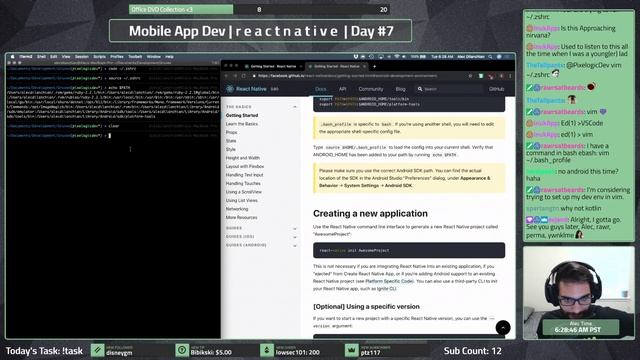640x360 pixels.
Task: Open the Apple menu
Action: [13, 57]
